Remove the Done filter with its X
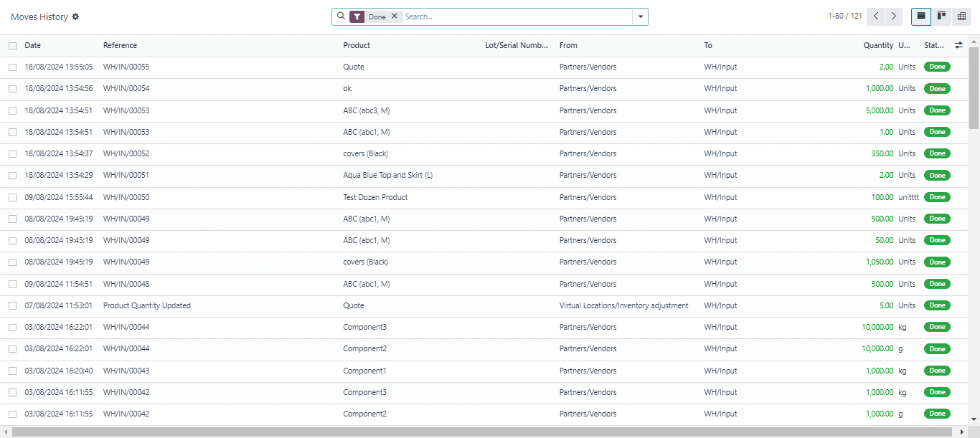The width and height of the screenshot is (980, 438). coord(394,16)
